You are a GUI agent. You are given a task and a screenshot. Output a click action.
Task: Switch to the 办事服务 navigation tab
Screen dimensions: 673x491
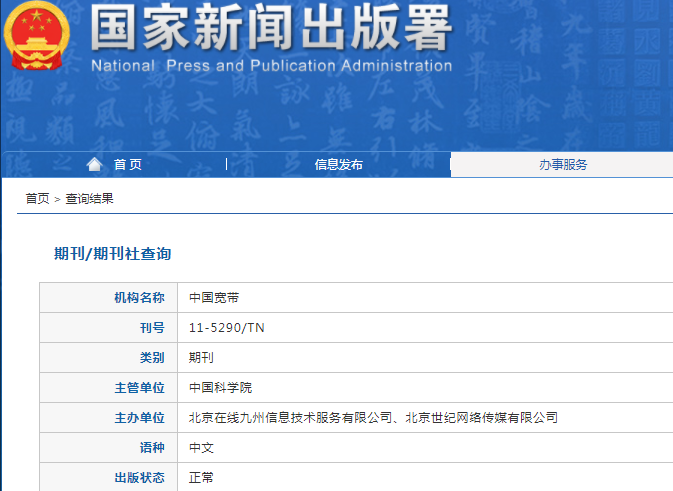coord(563,164)
